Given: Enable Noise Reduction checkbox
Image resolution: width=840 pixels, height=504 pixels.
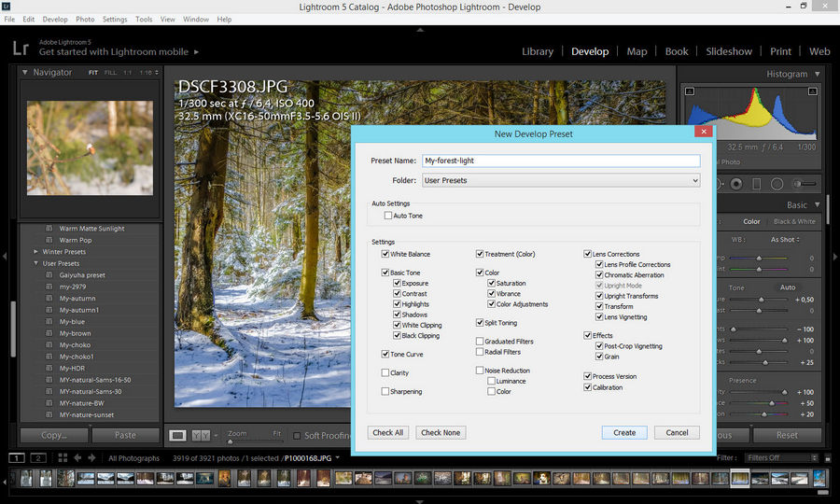Looking at the screenshot, I should tap(480, 371).
